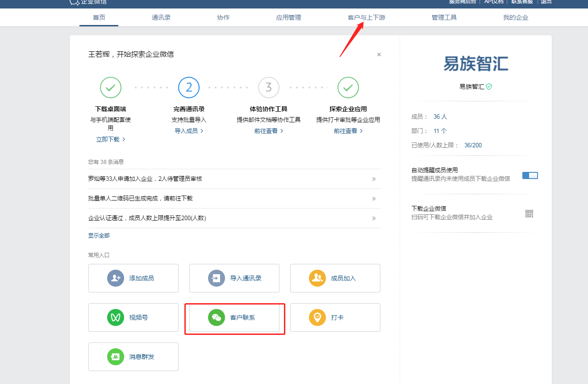Click the 体验协作工具 step title
The width and height of the screenshot is (588, 384).
[x=269, y=109]
